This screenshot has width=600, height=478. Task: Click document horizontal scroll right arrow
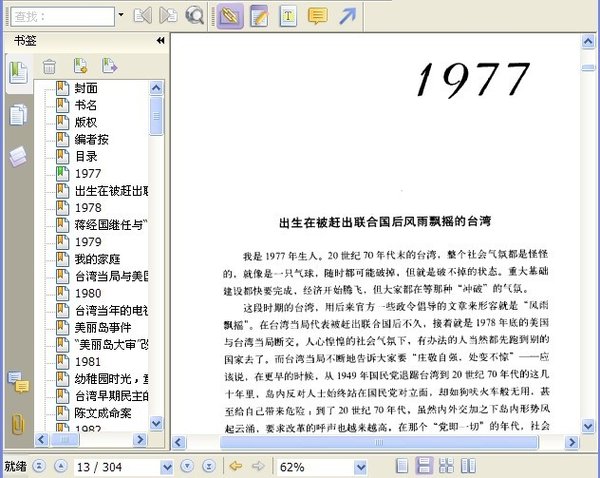tap(572, 442)
